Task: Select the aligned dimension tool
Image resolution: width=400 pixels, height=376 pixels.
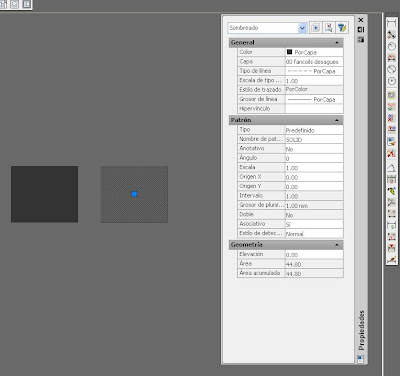Action: click(391, 35)
